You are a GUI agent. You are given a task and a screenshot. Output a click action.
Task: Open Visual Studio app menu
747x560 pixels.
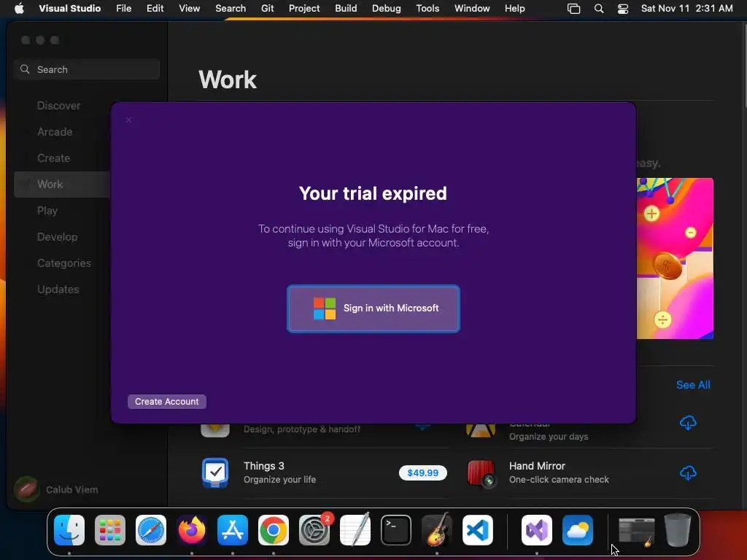(69, 8)
